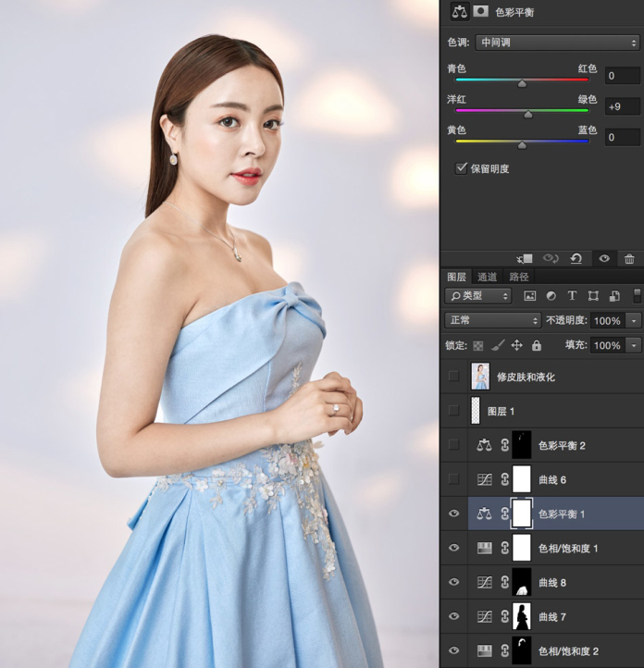Hide the 色相/饱和度 2 layer
644x668 pixels.
454,650
